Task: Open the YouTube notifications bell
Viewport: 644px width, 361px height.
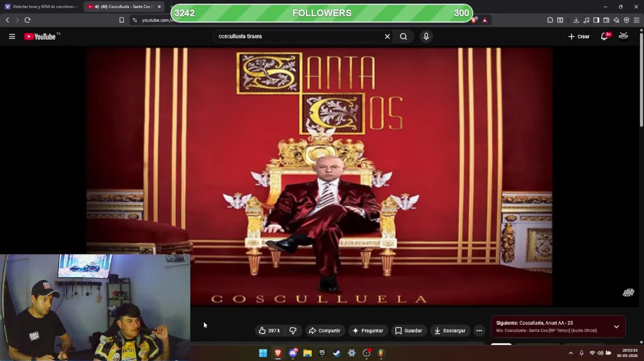Action: 604,36
